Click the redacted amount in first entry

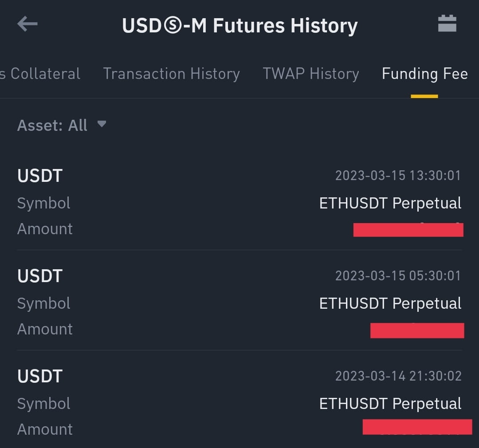click(x=408, y=230)
